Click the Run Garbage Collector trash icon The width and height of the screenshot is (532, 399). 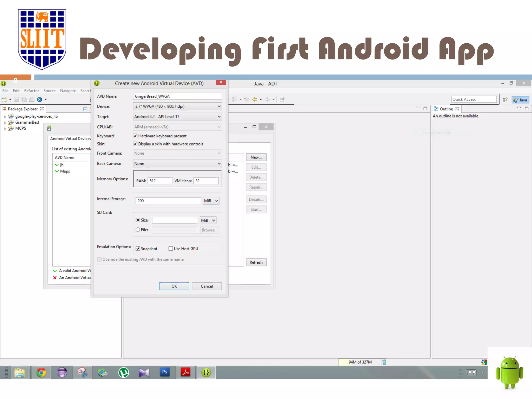(384, 362)
